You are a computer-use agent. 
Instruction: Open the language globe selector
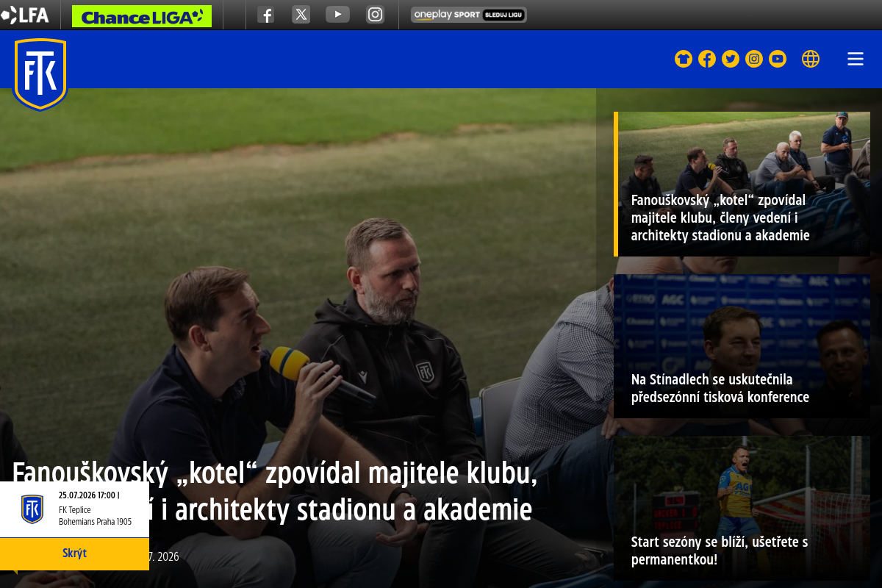pos(811,59)
